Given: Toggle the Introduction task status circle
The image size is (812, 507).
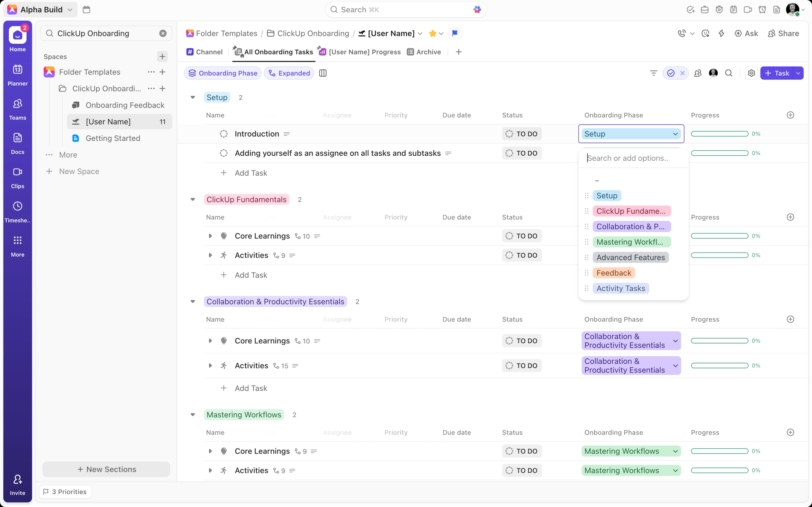Looking at the screenshot, I should (223, 134).
